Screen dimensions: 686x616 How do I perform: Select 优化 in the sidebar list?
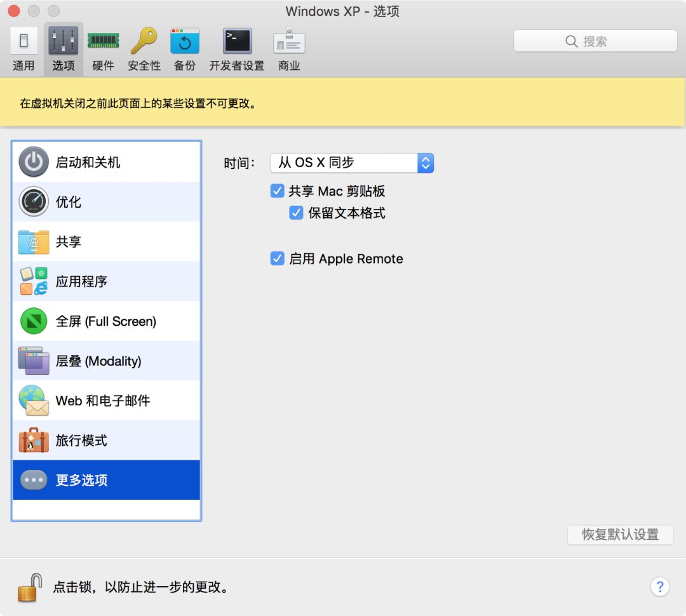pos(106,202)
